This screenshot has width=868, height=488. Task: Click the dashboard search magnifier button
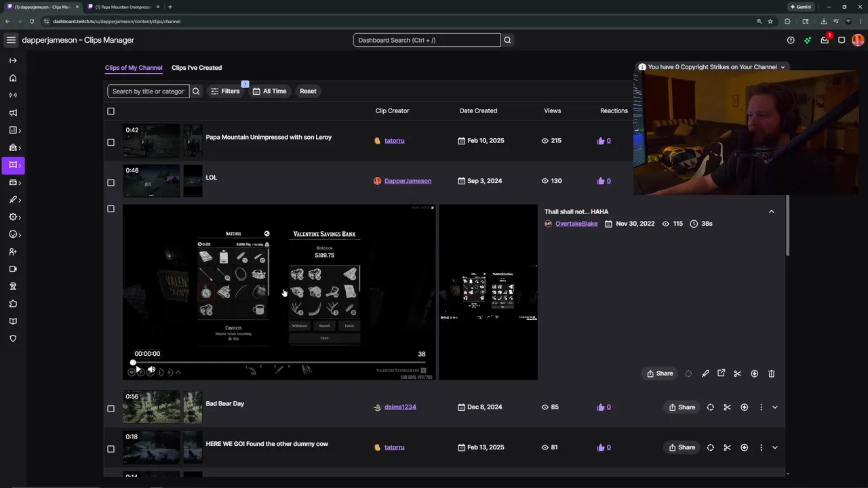(507, 40)
